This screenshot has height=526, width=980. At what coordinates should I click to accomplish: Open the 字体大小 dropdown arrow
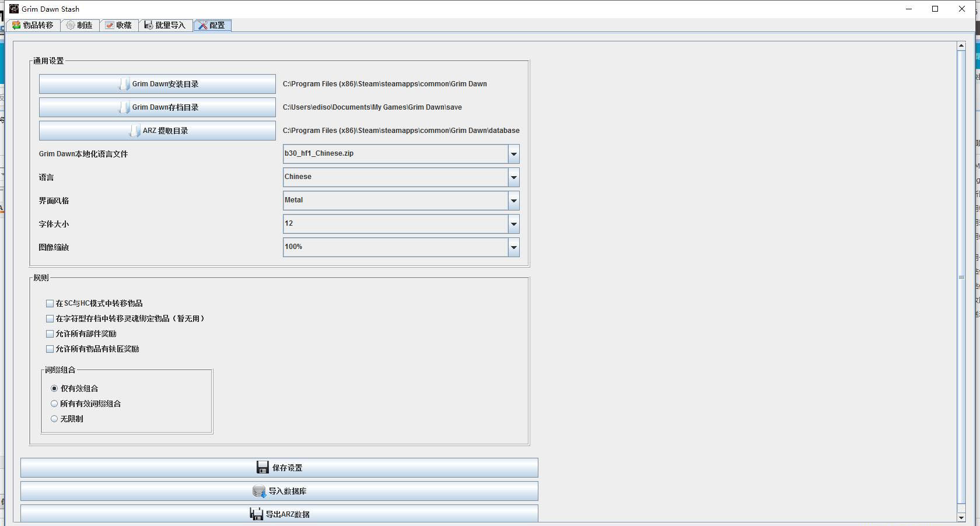(x=513, y=224)
